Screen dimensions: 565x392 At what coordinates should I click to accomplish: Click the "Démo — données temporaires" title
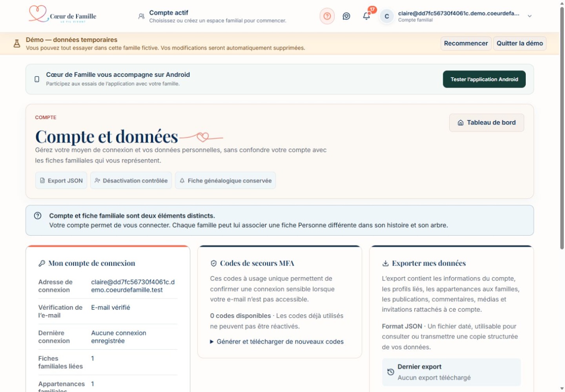(x=71, y=40)
